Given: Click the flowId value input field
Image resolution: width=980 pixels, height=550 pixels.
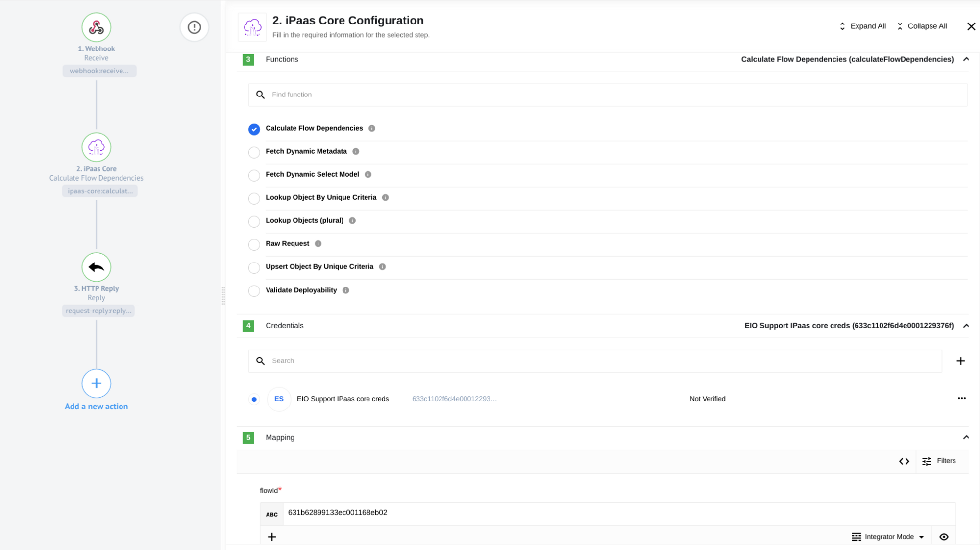Looking at the screenshot, I should click(x=619, y=513).
